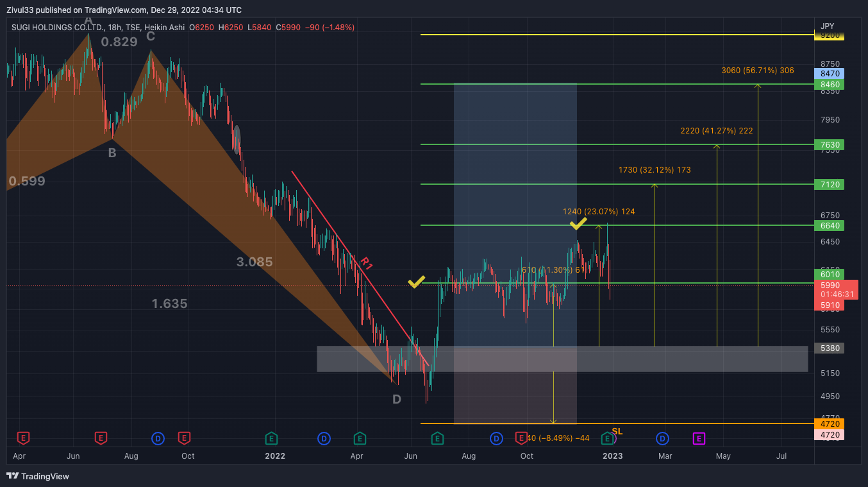The image size is (868, 487).
Task: Click the 2022 label on time axis
Action: pyautogui.click(x=275, y=456)
